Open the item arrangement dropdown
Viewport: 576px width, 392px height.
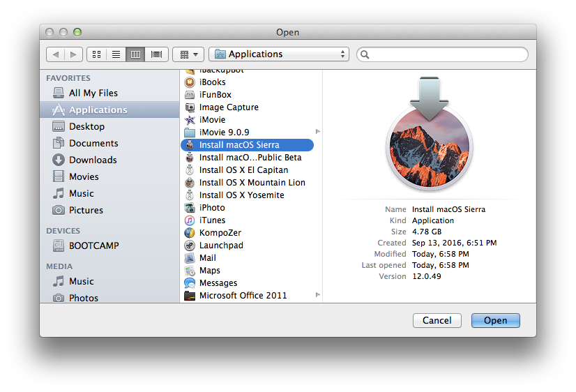coord(188,54)
